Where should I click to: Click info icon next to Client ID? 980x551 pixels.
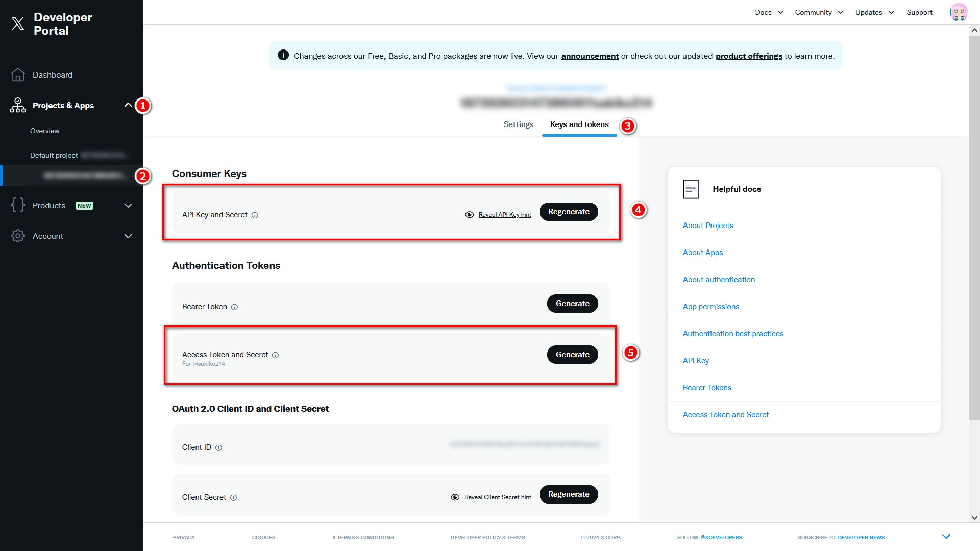pyautogui.click(x=219, y=448)
